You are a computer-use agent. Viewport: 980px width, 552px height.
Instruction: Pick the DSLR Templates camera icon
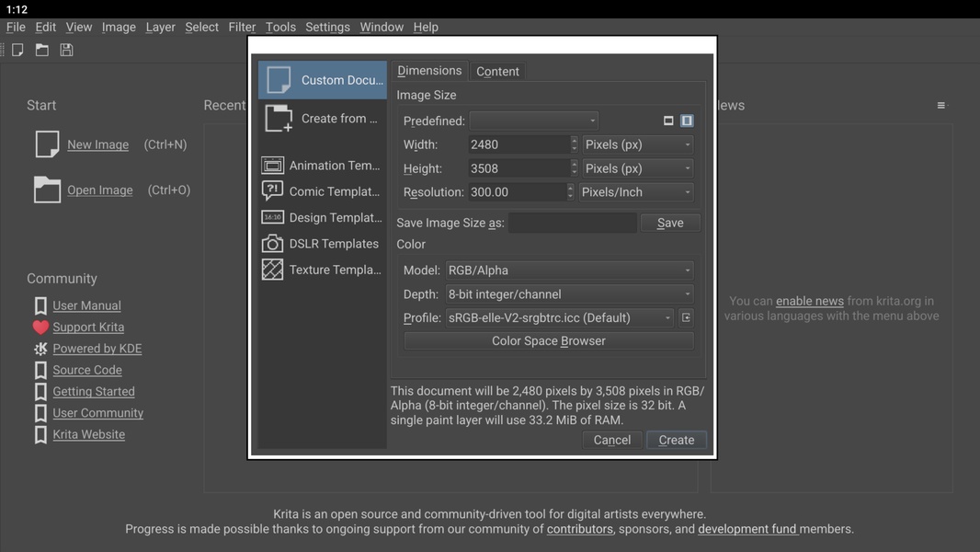[x=272, y=244]
